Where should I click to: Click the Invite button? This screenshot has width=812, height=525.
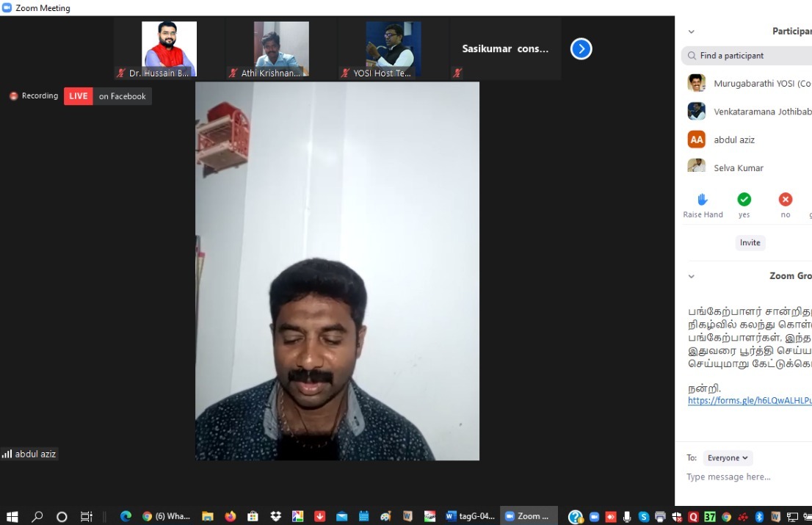pos(750,242)
